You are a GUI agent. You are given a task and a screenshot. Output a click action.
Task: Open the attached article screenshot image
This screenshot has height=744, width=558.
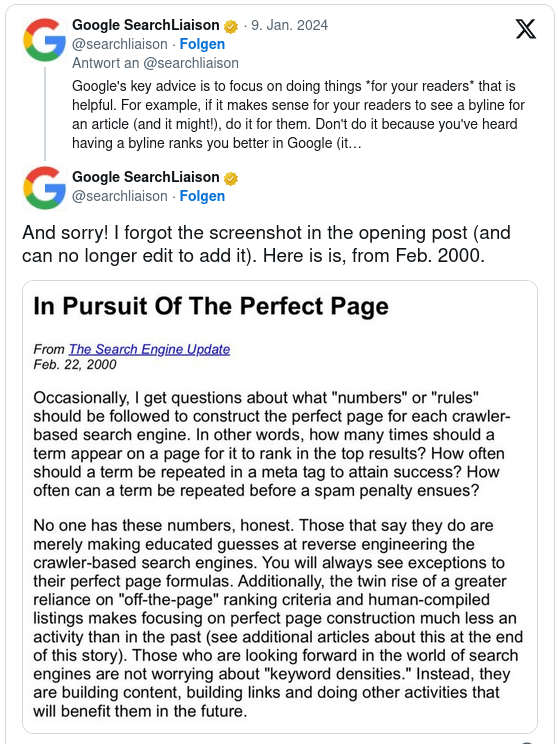[x=280, y=507]
